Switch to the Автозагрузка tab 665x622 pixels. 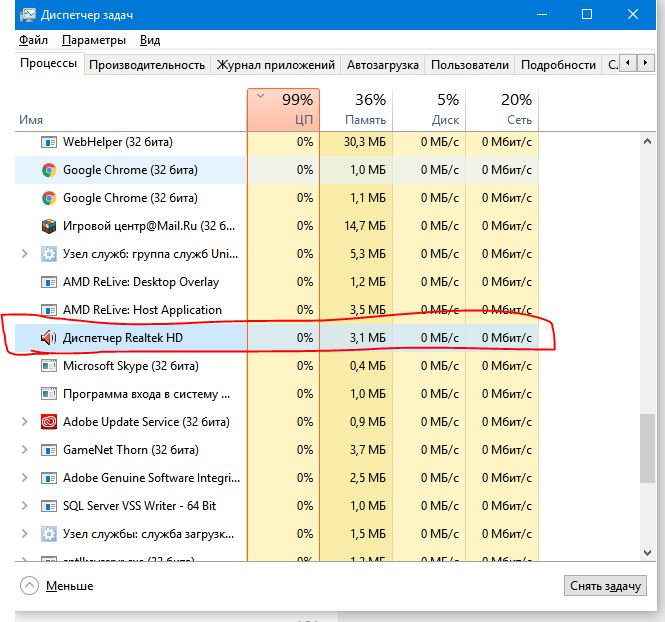click(383, 65)
